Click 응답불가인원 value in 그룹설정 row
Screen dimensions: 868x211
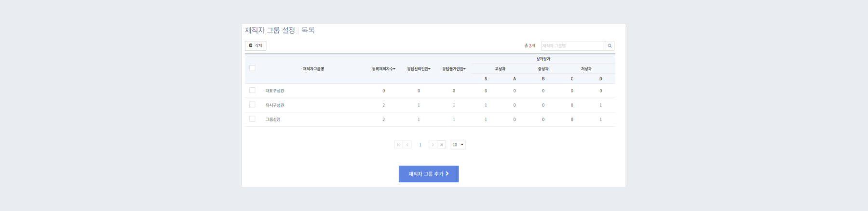click(x=454, y=119)
